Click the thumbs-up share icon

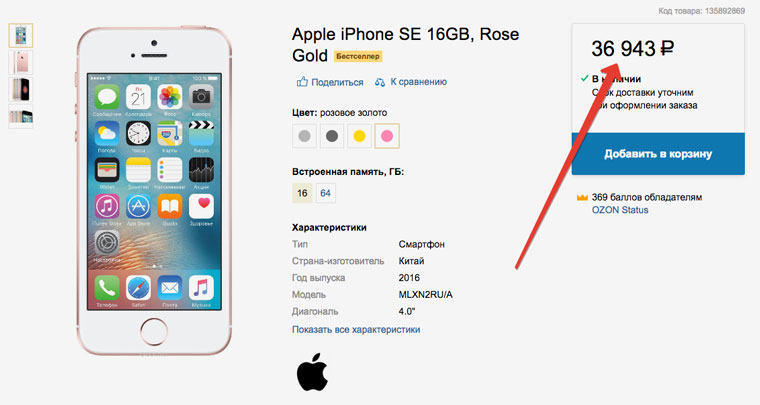click(x=302, y=82)
